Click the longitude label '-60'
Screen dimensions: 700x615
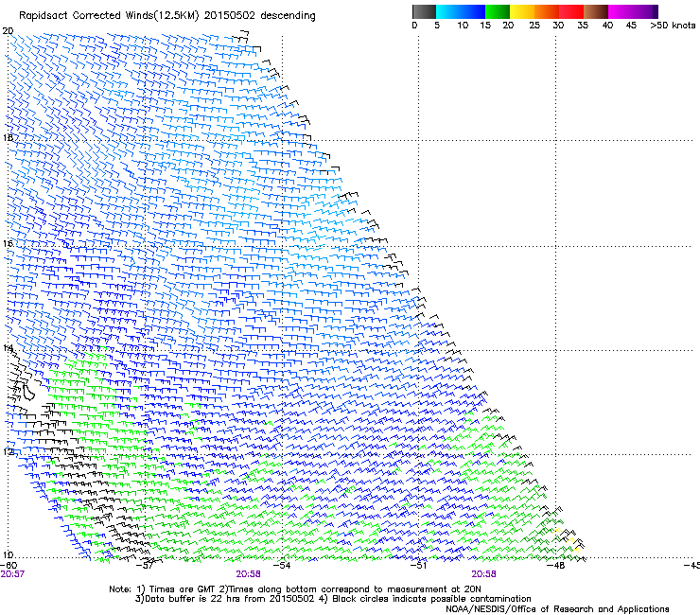(x=9, y=566)
